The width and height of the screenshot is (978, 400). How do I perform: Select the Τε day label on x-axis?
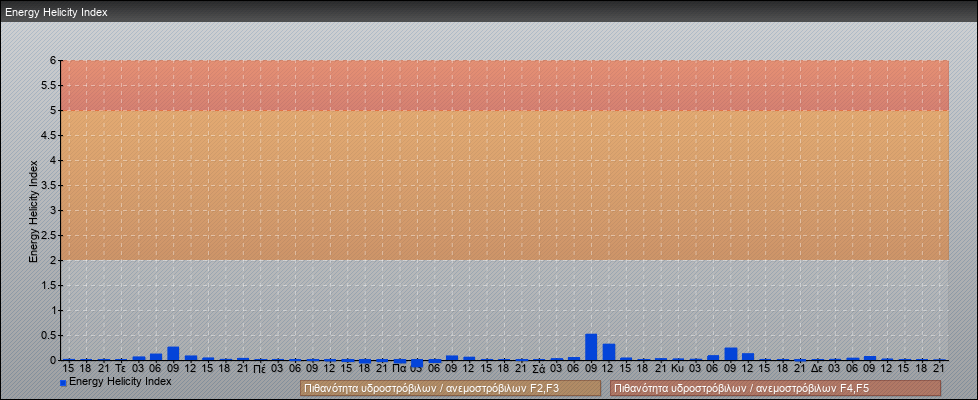pyautogui.click(x=120, y=369)
